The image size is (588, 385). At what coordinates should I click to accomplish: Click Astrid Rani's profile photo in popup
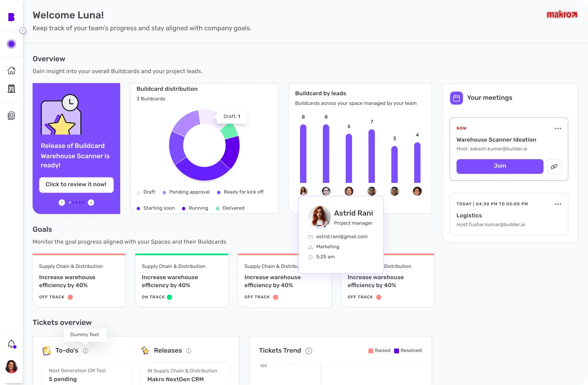click(x=319, y=217)
